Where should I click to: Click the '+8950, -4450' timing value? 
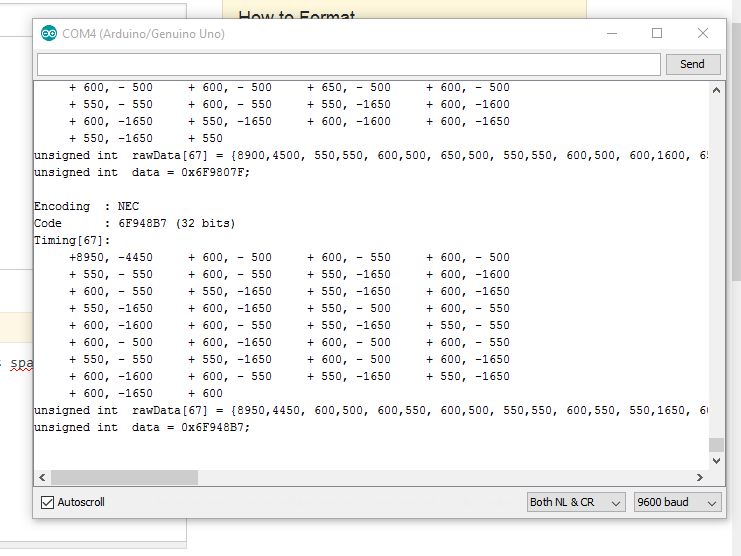click(x=111, y=257)
